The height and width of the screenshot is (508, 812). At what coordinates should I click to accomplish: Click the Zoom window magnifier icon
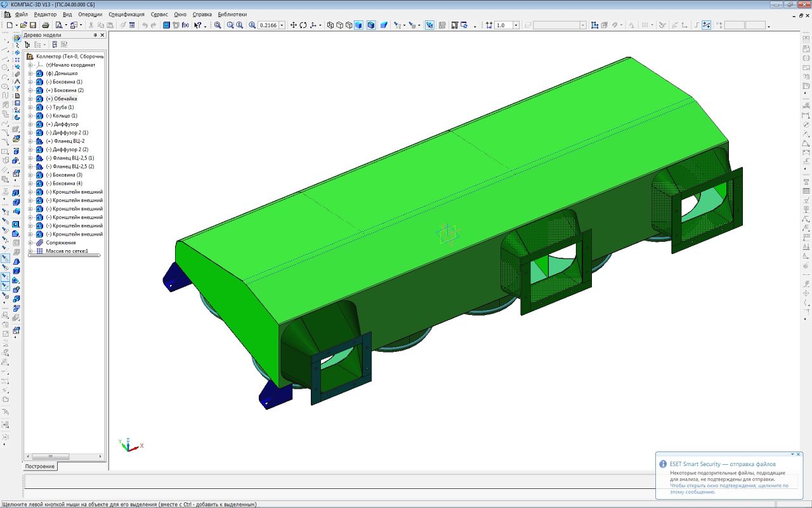click(x=218, y=25)
